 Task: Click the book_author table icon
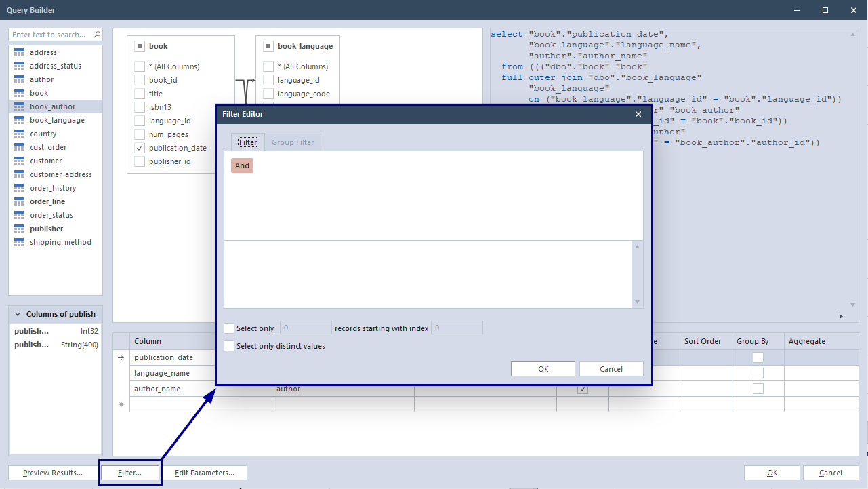(x=19, y=106)
